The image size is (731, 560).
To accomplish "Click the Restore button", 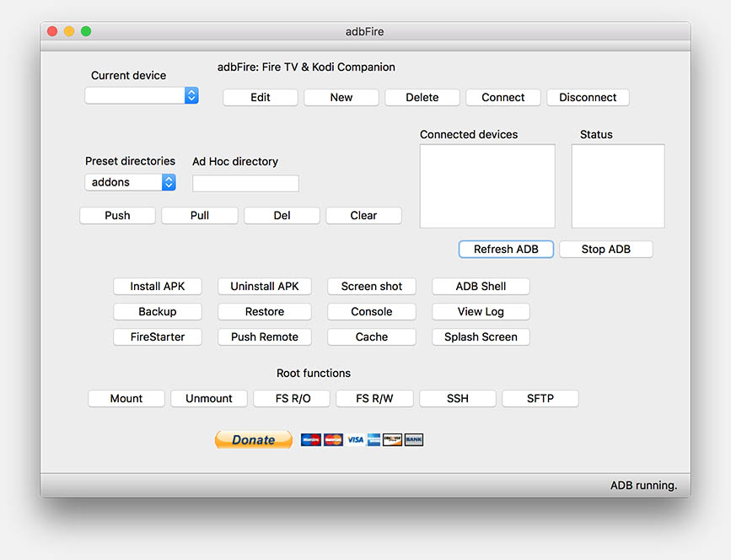I will click(265, 311).
